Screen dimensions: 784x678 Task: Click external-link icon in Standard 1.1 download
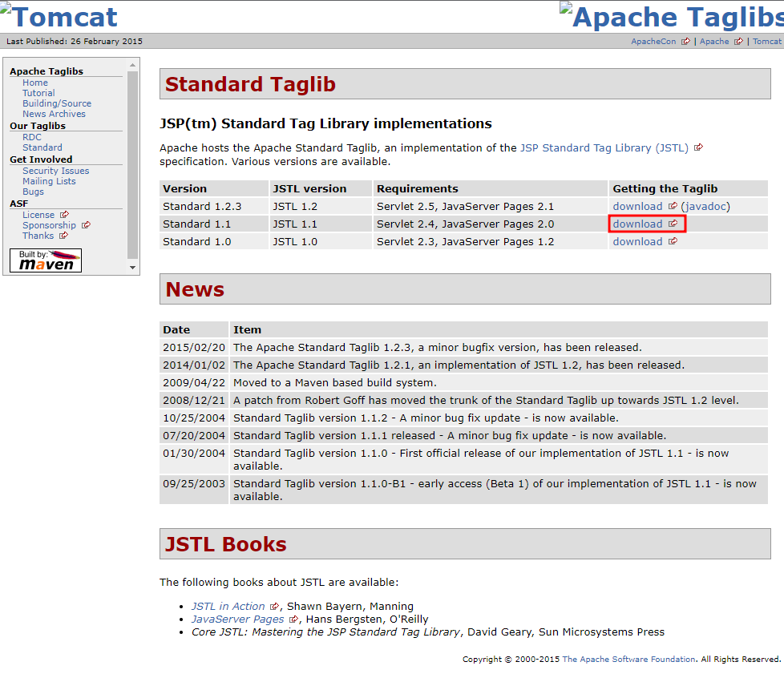click(673, 224)
